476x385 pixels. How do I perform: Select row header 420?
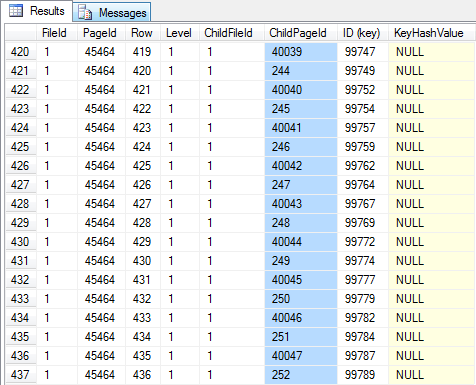pyautogui.click(x=21, y=52)
